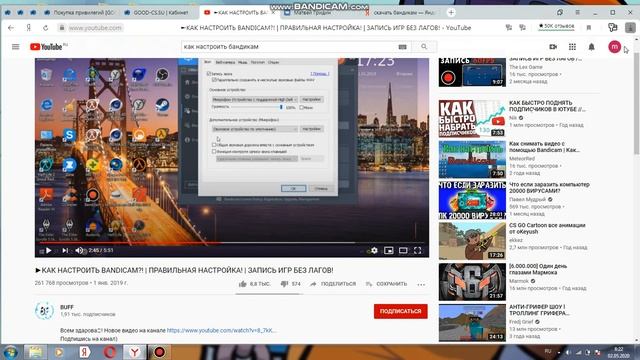Open the three-dot more actions menu
The image size is (640, 360).
[x=421, y=284]
